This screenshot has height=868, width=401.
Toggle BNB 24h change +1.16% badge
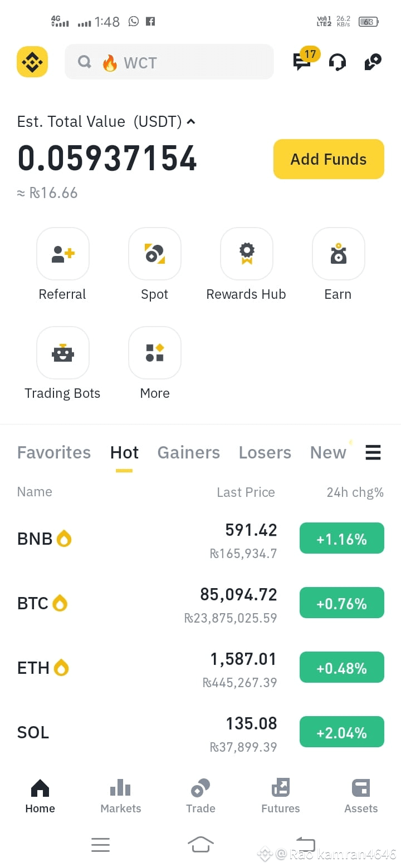[x=342, y=539]
